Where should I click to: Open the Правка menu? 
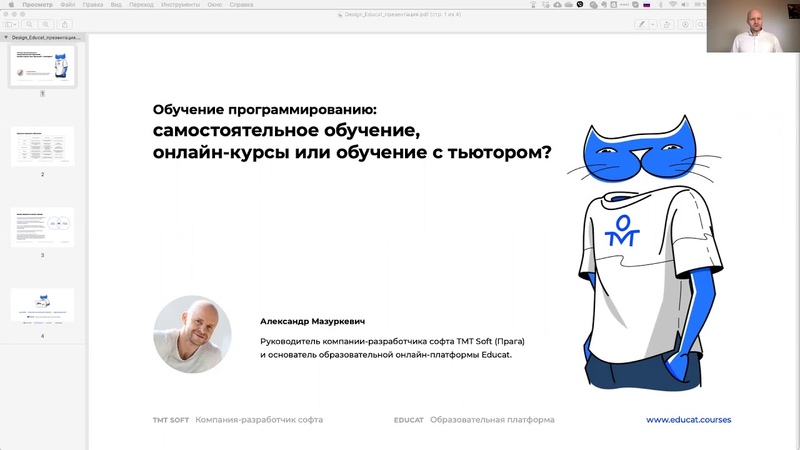pyautogui.click(x=92, y=5)
